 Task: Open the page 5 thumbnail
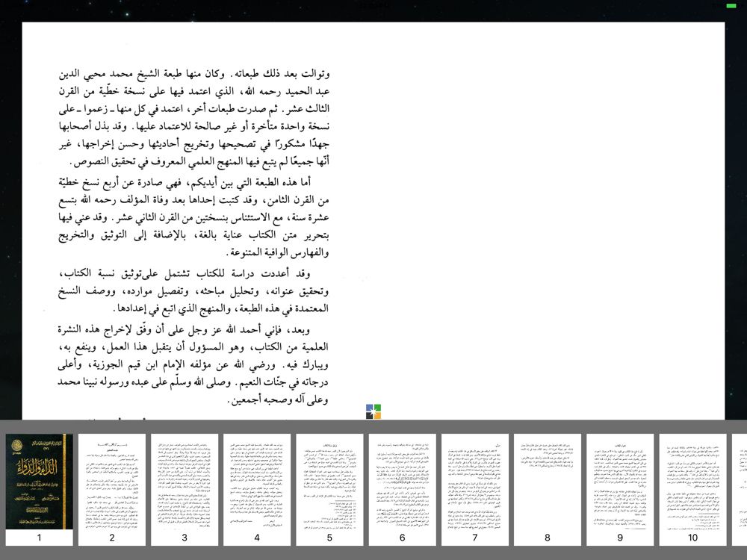pos(329,482)
